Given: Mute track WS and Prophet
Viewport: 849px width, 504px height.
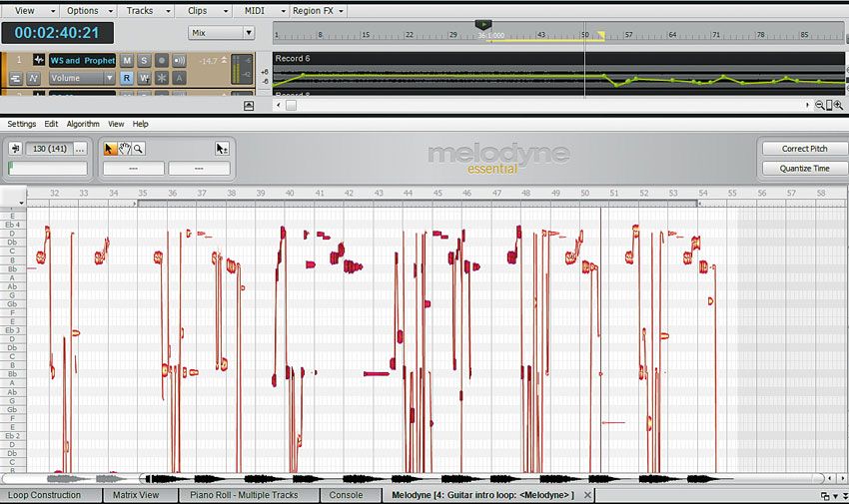Looking at the screenshot, I should tap(127, 61).
